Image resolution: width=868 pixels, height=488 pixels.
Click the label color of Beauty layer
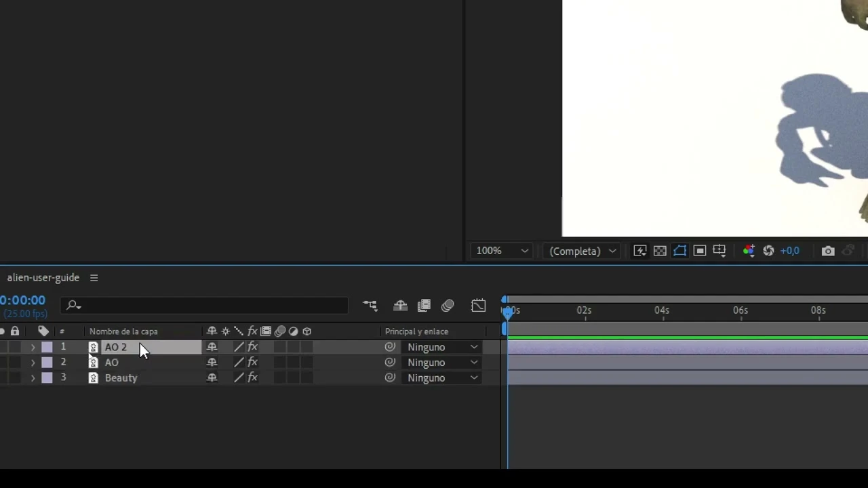point(47,378)
